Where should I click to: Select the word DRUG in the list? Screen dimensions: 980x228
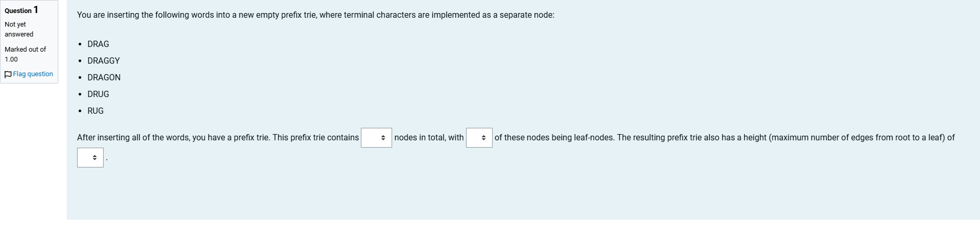(98, 94)
